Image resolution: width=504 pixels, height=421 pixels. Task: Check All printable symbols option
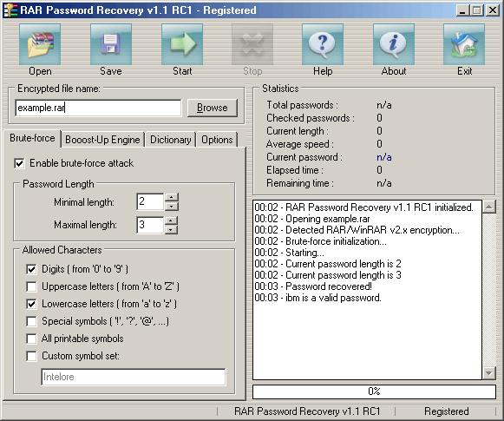31,339
